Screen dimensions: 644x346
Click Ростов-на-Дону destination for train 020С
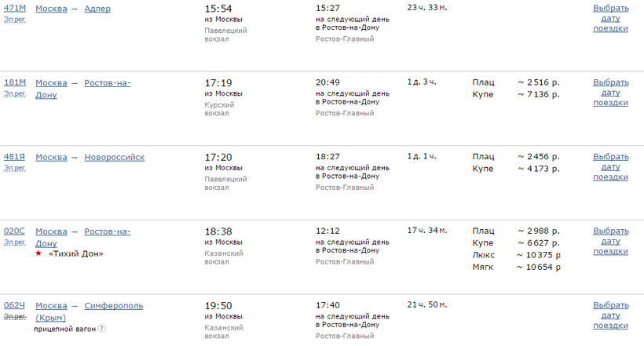coord(107,231)
